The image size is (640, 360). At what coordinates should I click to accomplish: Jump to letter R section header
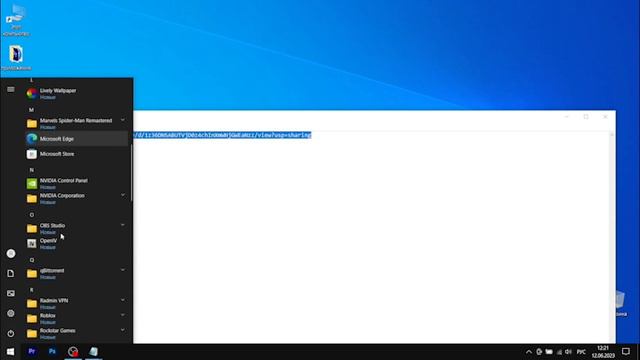click(x=31, y=290)
